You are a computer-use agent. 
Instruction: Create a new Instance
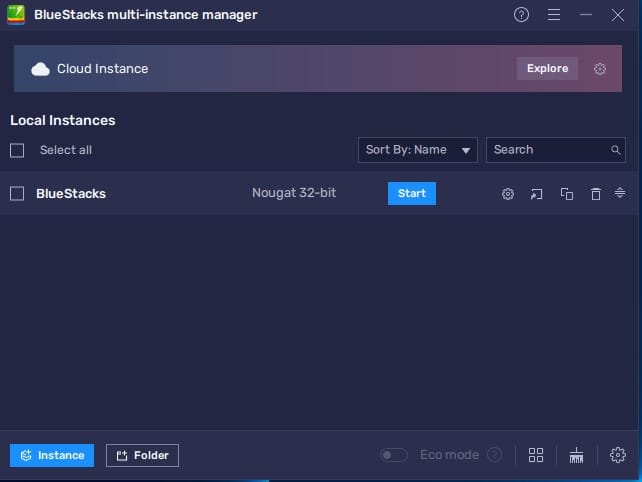coord(52,455)
